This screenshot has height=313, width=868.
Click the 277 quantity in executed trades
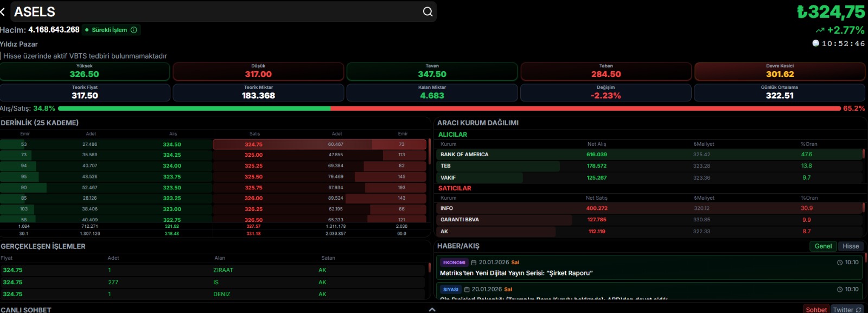[113, 283]
